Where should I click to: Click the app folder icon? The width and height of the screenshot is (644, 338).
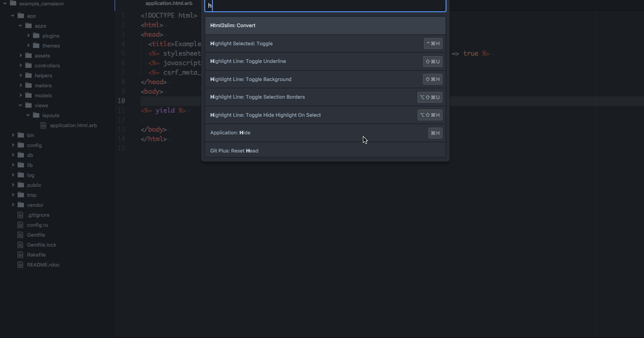(x=21, y=16)
